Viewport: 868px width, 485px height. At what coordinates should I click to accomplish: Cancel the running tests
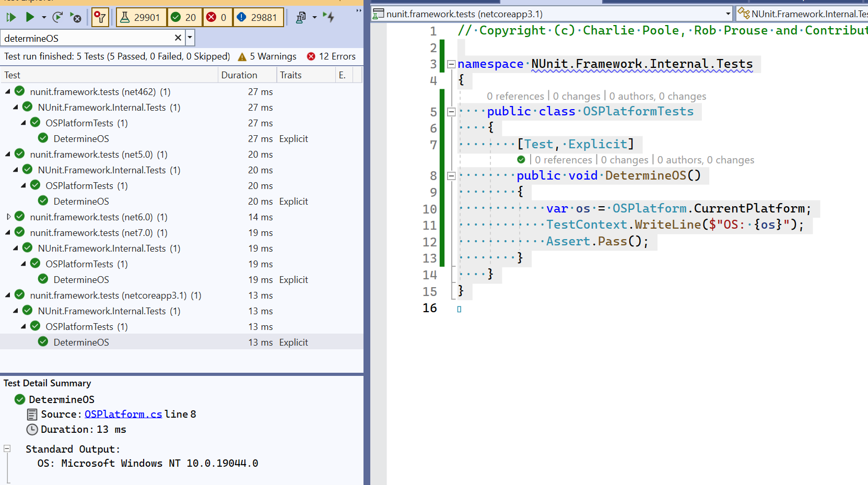coord(76,17)
